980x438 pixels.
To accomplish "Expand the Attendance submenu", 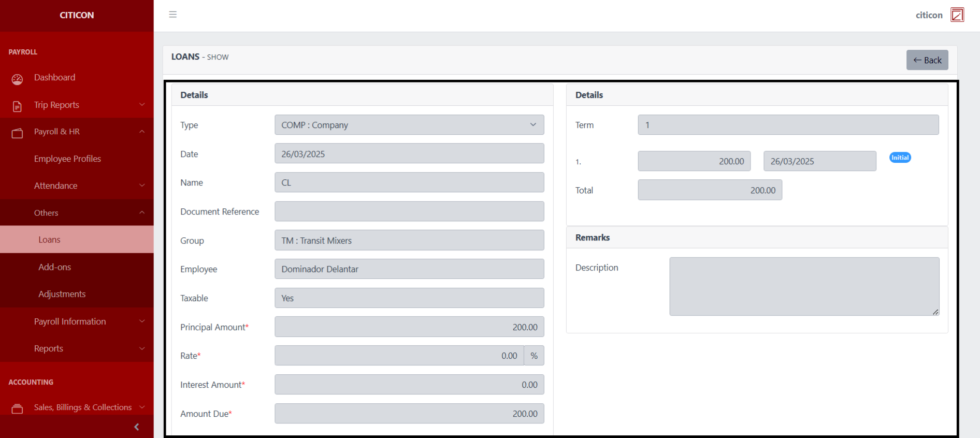I will pos(77,186).
